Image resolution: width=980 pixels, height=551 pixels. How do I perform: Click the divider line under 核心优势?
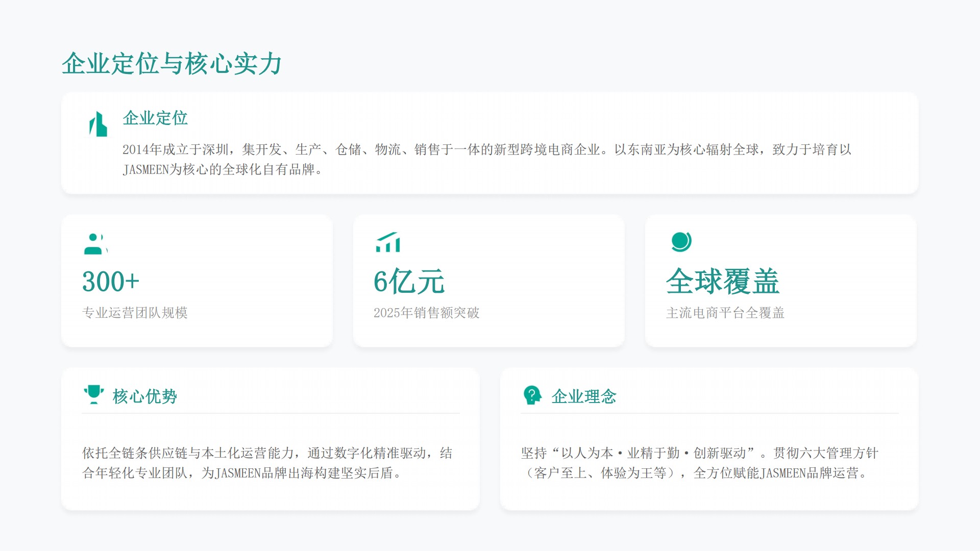(x=271, y=413)
